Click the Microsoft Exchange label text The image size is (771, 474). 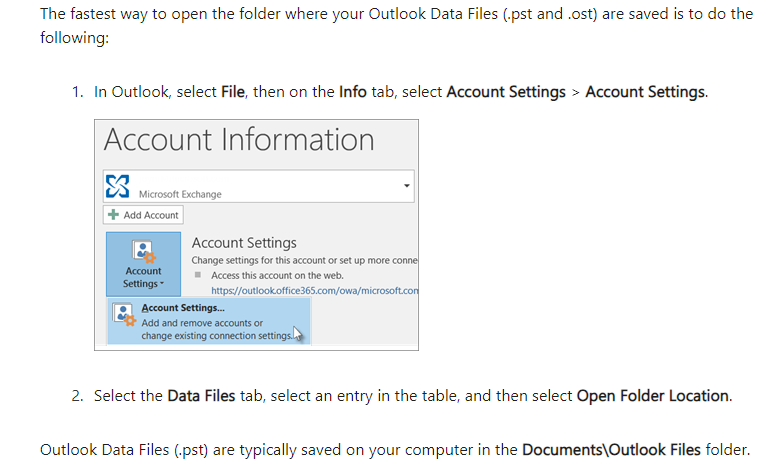(180, 194)
